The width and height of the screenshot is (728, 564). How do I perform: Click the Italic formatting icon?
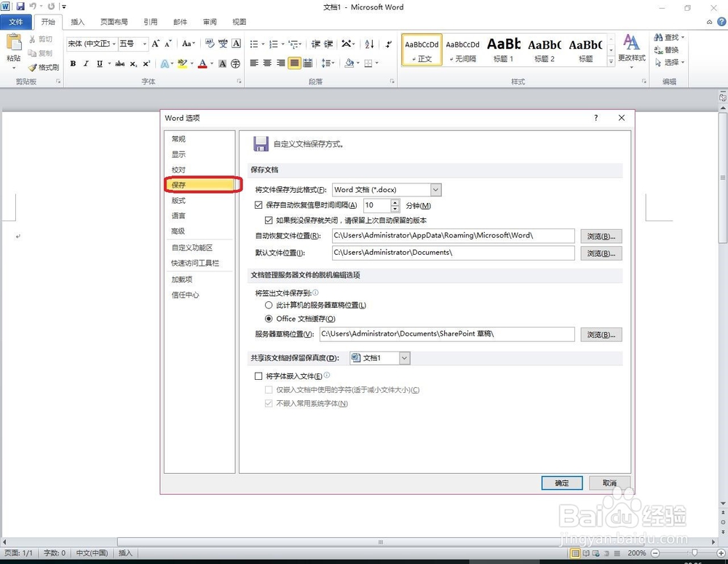tap(86, 63)
